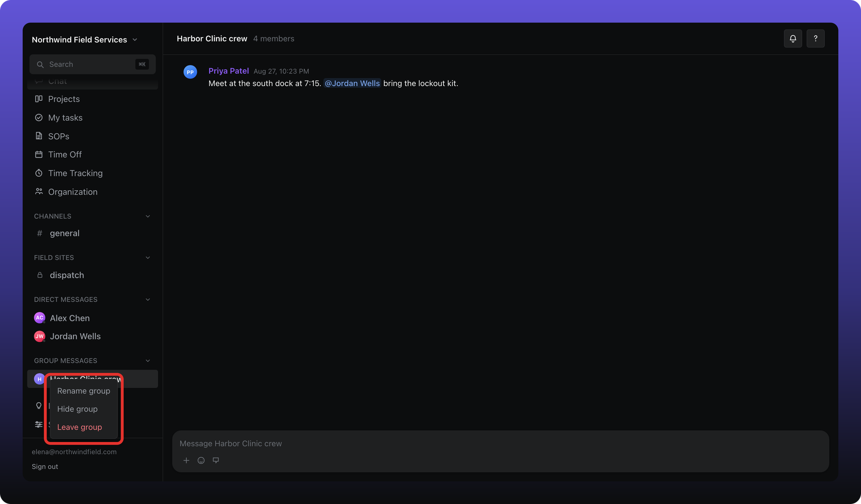This screenshot has height=504, width=861.
Task: Open the notifications bell
Action: coord(793,39)
